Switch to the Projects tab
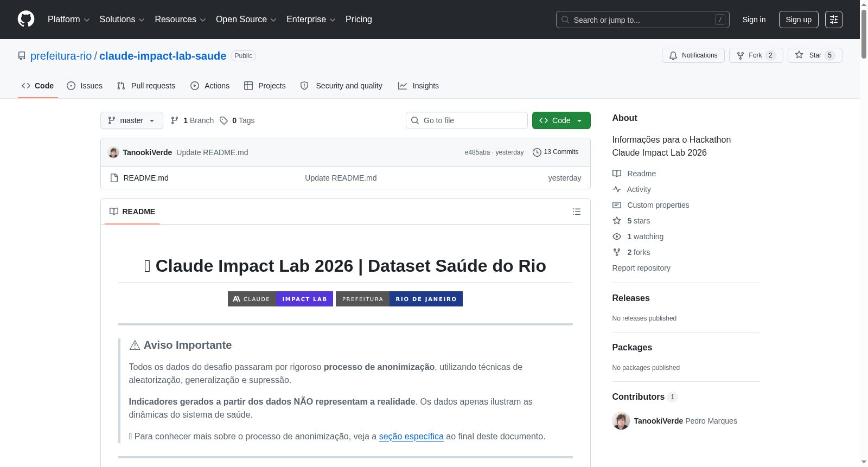 (x=265, y=86)
